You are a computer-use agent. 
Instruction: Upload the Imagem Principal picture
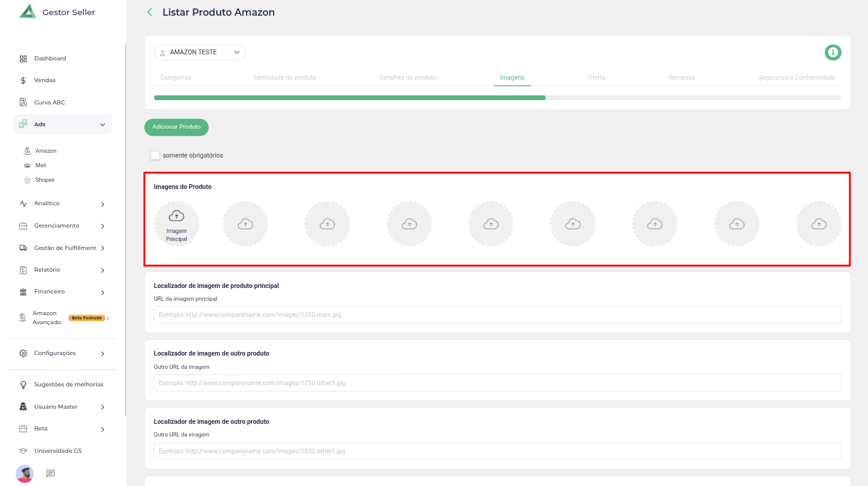(176, 224)
